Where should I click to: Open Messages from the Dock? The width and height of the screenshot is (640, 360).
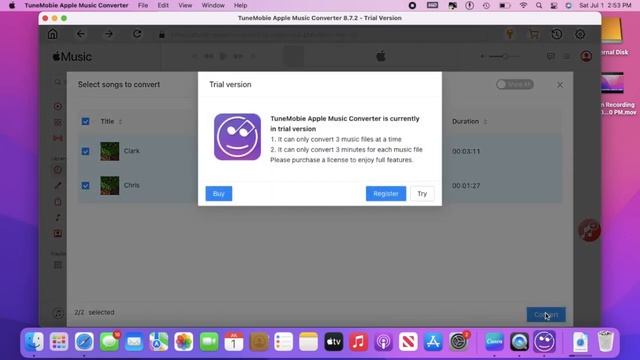[109, 341]
